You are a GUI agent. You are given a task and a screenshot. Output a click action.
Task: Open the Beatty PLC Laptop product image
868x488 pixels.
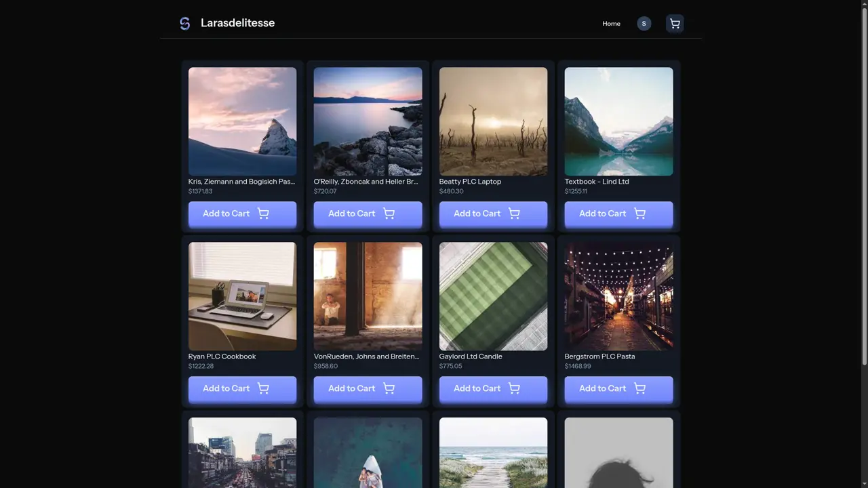point(493,121)
